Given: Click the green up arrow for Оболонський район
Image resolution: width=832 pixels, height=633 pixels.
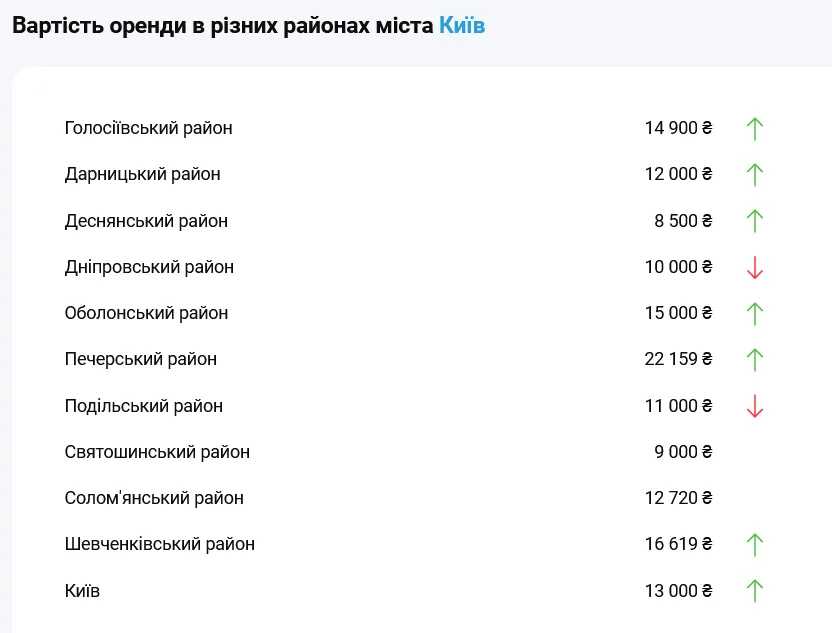Looking at the screenshot, I should [x=755, y=313].
